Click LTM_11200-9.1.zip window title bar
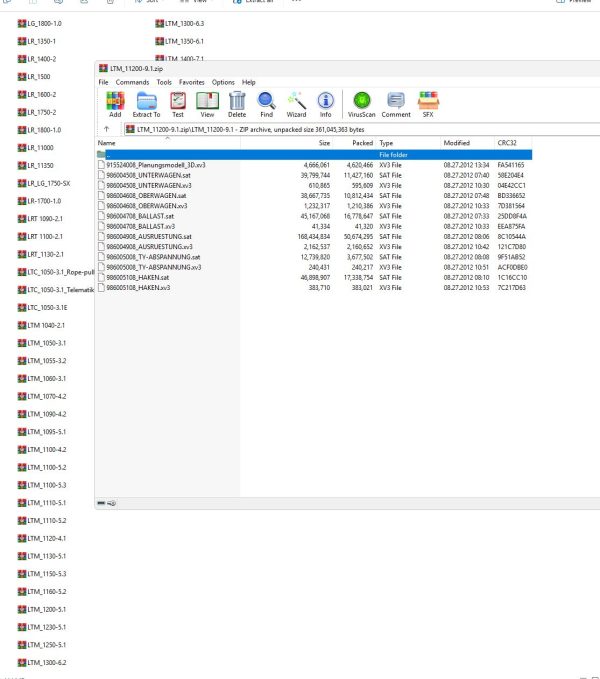600x679 pixels. coord(347,68)
